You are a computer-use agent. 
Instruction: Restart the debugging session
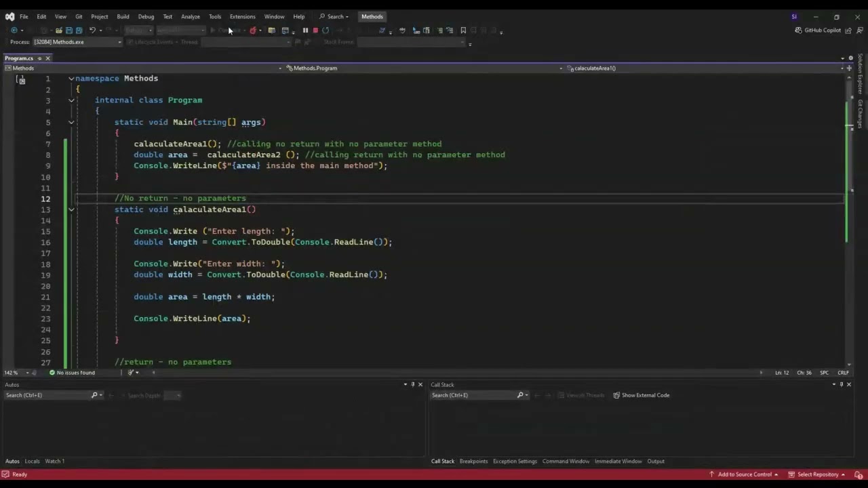point(325,30)
